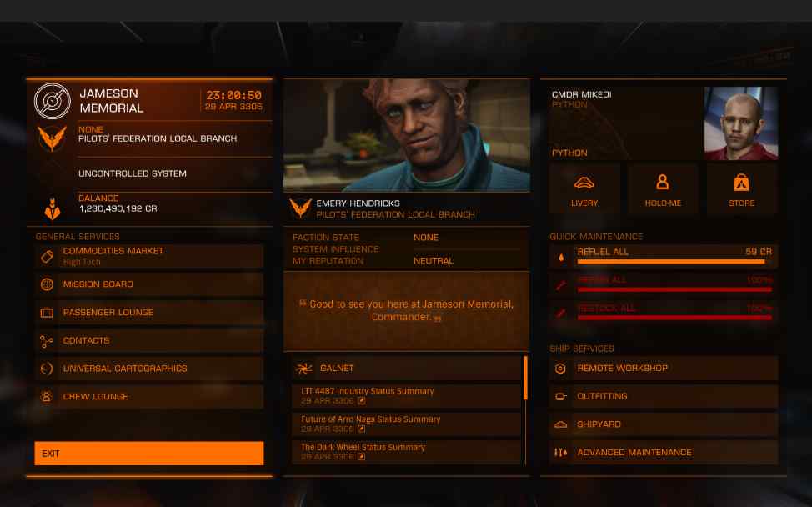Click the Remote Workshop icon
Image resolution: width=812 pixels, height=507 pixels.
(560, 369)
